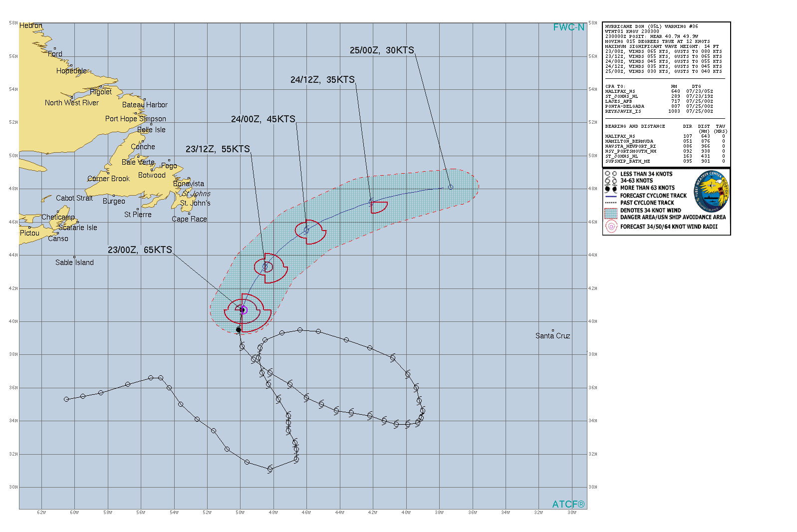Click the 'Less than 34 knots' legend symbols
797x532 pixels.
611,174
